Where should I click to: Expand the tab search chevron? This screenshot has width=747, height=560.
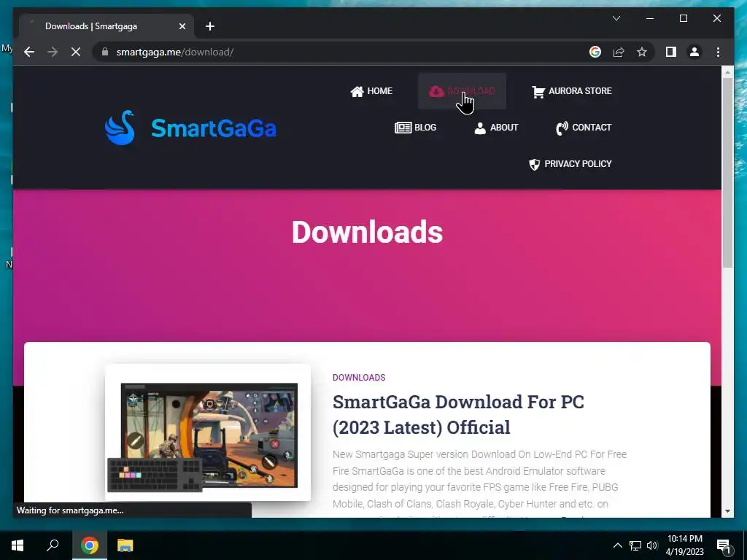[x=616, y=18]
